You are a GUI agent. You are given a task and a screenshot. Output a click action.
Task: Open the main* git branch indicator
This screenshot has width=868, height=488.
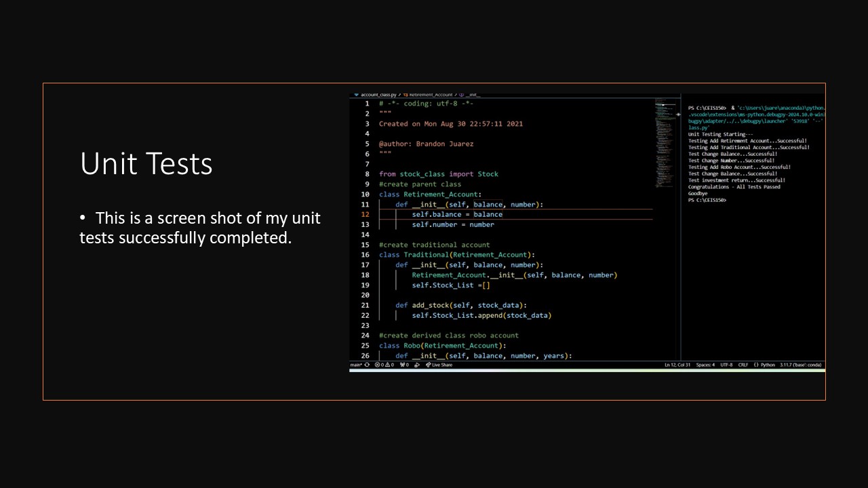pos(356,365)
